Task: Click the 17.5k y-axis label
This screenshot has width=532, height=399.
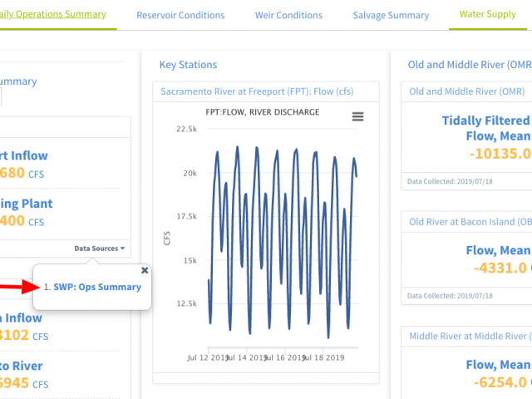Action: point(186,216)
